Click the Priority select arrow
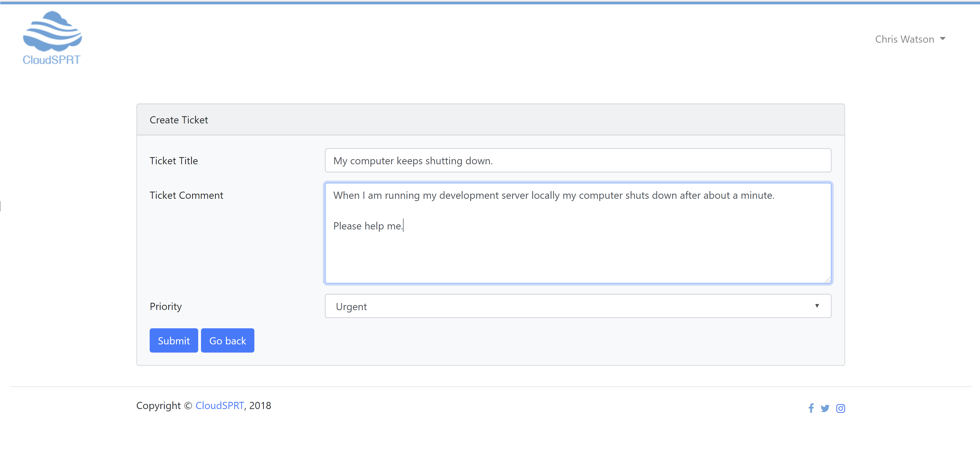This screenshot has height=466, width=980. click(x=817, y=306)
